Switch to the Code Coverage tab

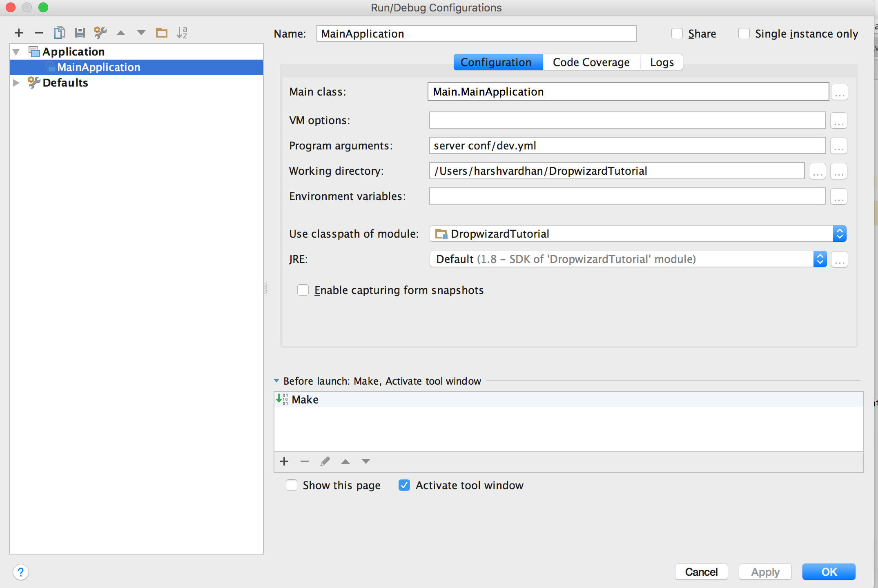tap(591, 62)
